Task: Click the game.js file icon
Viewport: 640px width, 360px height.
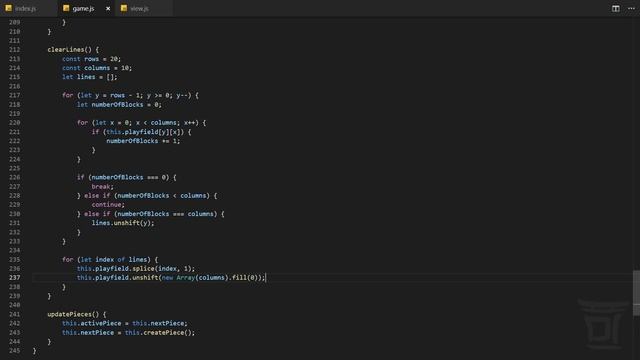Action: (66, 8)
